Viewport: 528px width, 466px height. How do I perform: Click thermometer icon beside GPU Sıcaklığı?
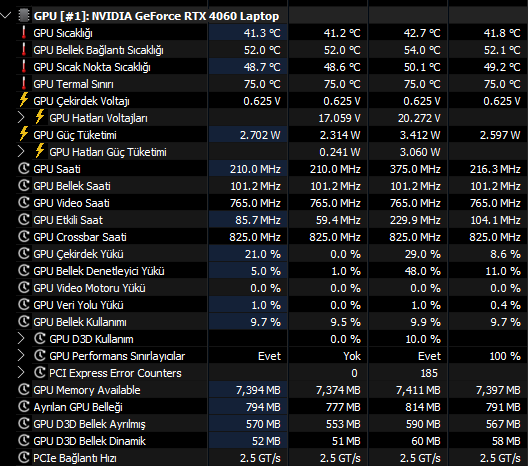pyautogui.click(x=24, y=33)
